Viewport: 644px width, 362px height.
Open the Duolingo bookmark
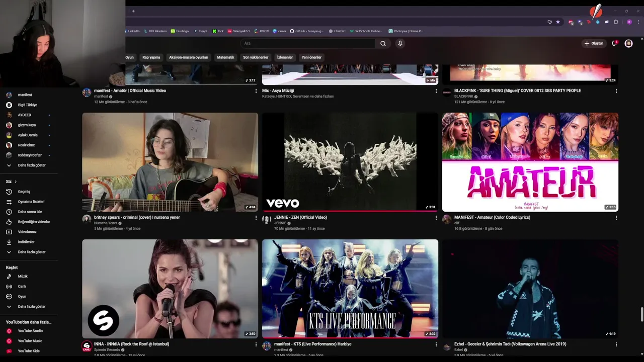pyautogui.click(x=180, y=31)
